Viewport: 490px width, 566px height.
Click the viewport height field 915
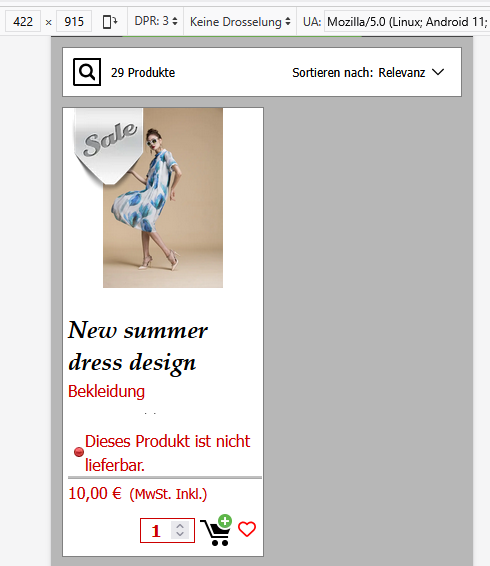74,22
